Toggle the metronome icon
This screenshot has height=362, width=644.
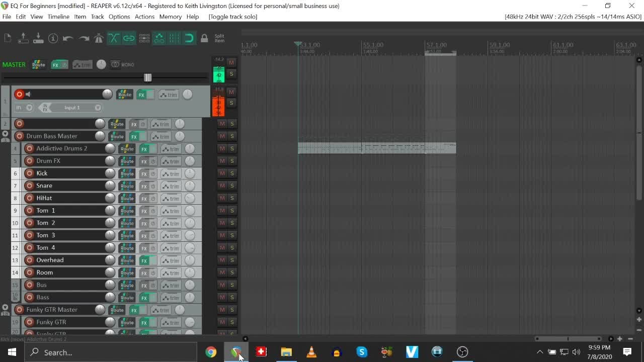point(99,38)
